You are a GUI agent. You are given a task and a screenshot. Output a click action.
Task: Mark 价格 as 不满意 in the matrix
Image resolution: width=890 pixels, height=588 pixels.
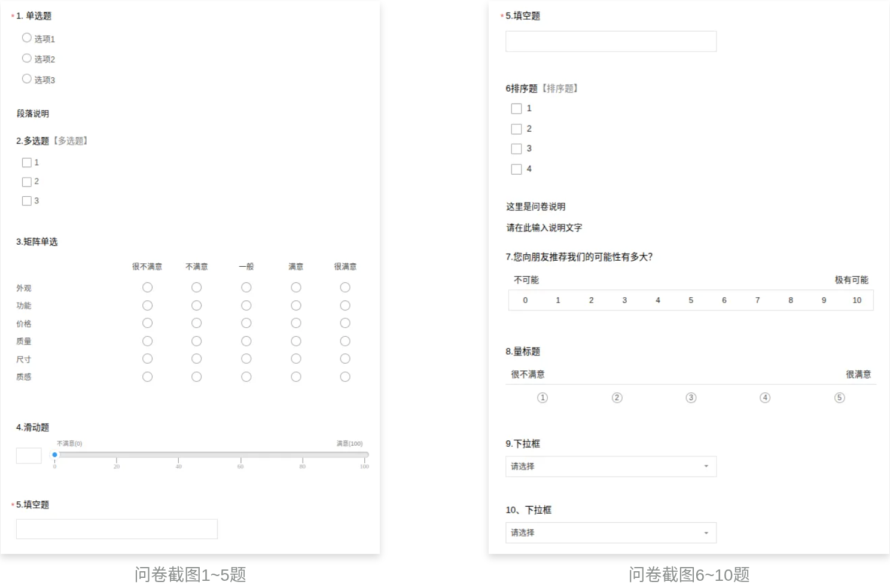tap(197, 323)
